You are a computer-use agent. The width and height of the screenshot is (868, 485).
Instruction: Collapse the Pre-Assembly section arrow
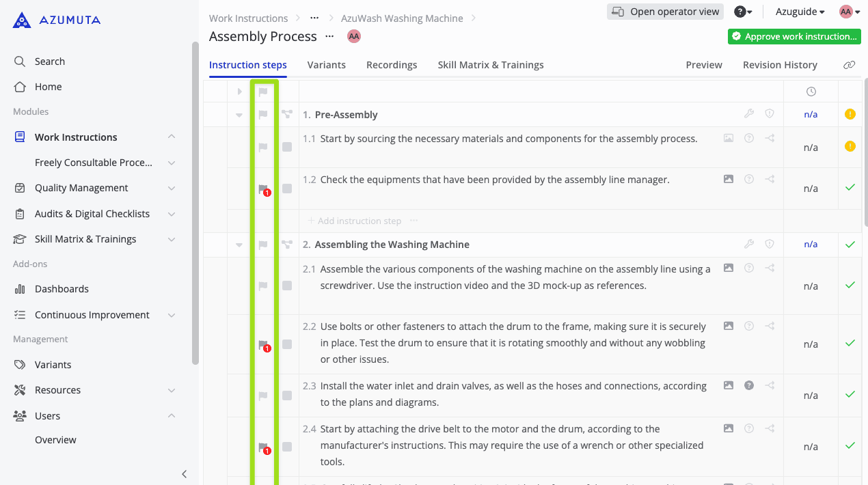[x=239, y=114]
